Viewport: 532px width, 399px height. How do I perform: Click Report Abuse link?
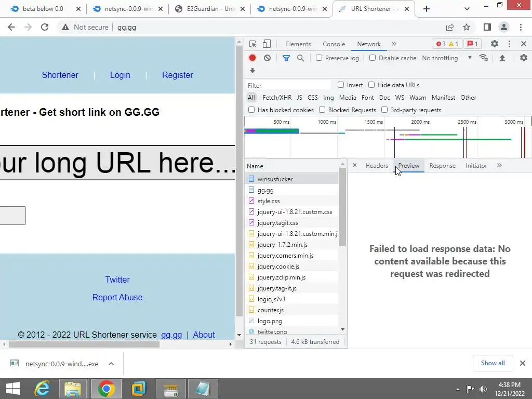coord(117,297)
